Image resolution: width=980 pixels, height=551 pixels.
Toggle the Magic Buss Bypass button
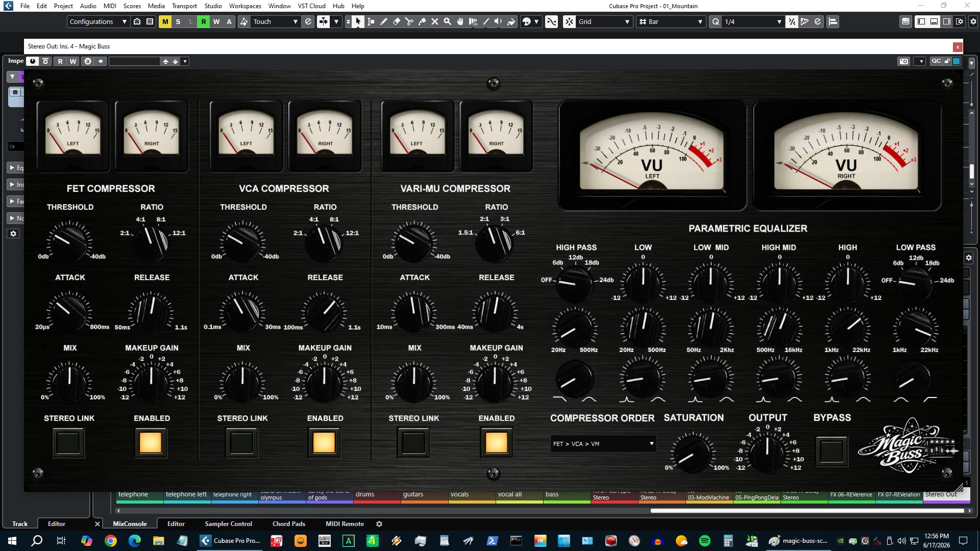[x=831, y=451]
